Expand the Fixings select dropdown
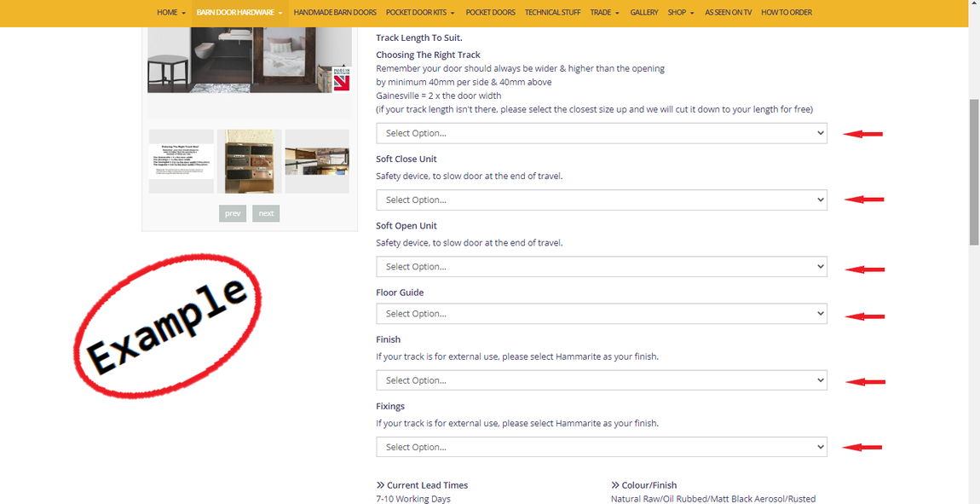980x504 pixels. pyautogui.click(x=601, y=447)
